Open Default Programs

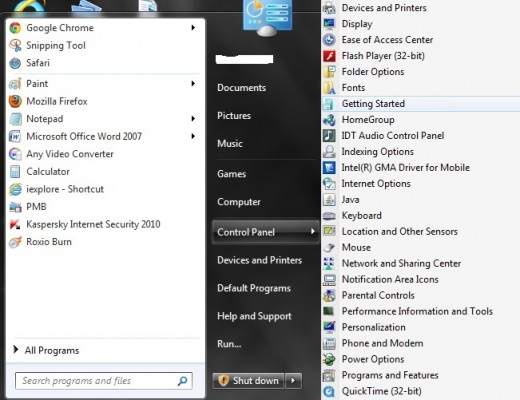[254, 288]
